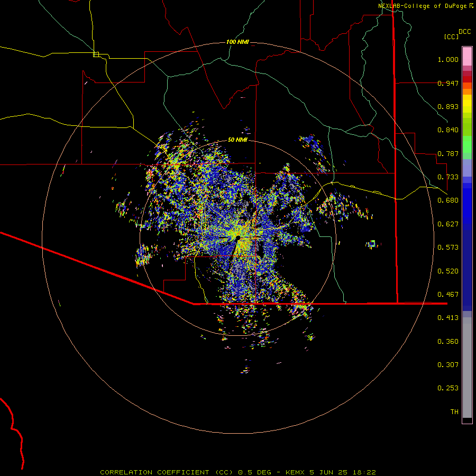The width and height of the screenshot is (476, 476).
Task: Click the 0.307 scale value
Action: (448, 365)
